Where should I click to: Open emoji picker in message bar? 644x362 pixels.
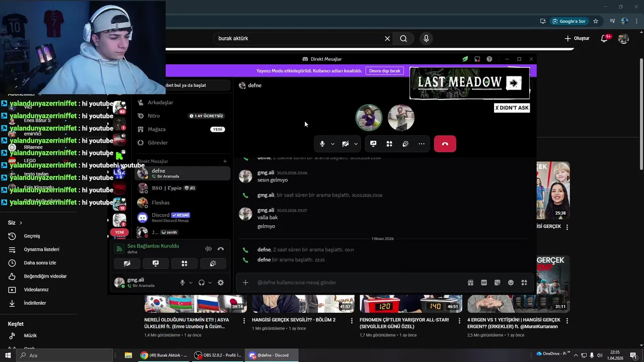coord(511,283)
